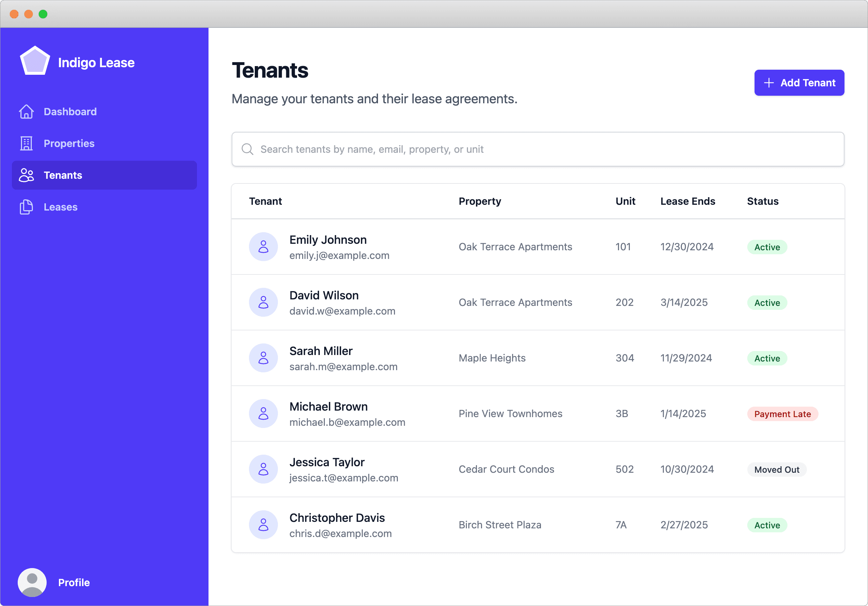Viewport: 868px width, 606px height.
Task: Click Emily Johnson's avatar icon
Action: click(x=263, y=247)
